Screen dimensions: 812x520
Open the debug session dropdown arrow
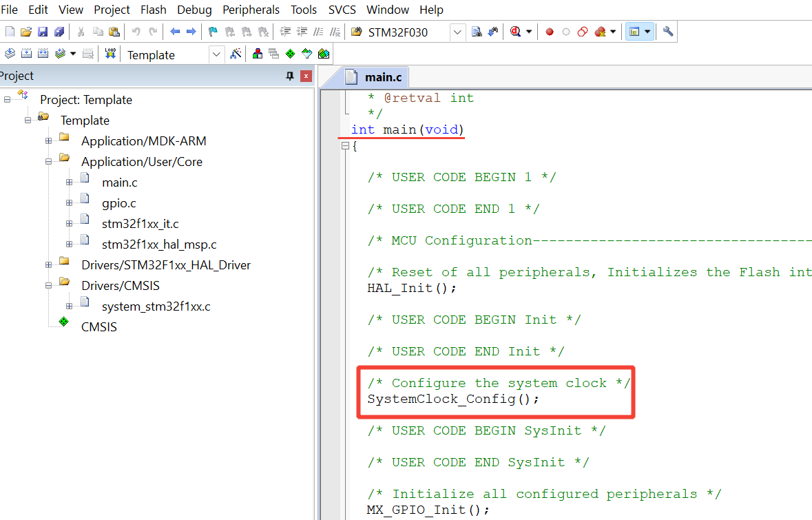[x=529, y=32]
